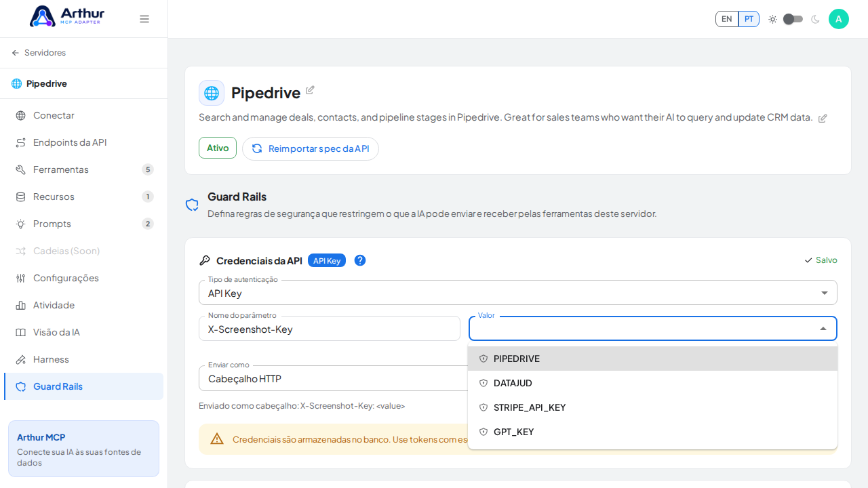This screenshot has width=868, height=488.
Task: Open the Enviar como dropdown
Action: point(334,378)
